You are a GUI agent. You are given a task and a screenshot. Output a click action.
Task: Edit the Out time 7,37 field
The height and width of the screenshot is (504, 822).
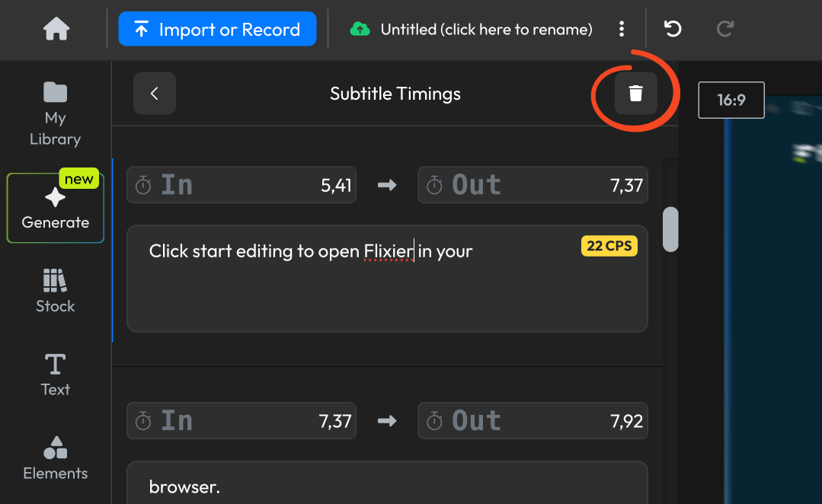(533, 185)
